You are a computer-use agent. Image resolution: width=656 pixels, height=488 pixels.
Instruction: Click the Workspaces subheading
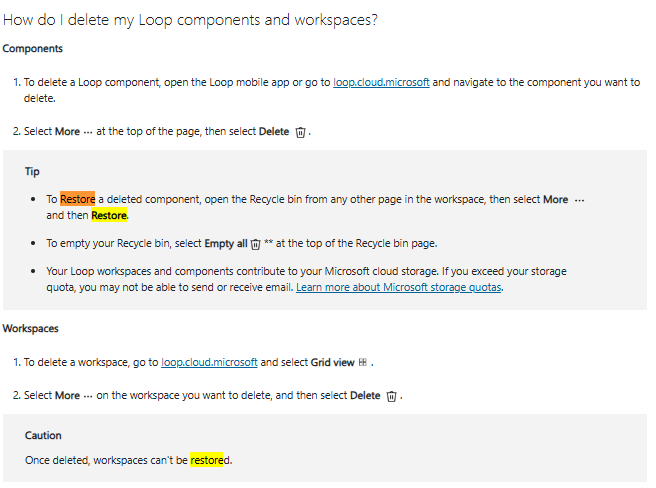pyautogui.click(x=31, y=329)
